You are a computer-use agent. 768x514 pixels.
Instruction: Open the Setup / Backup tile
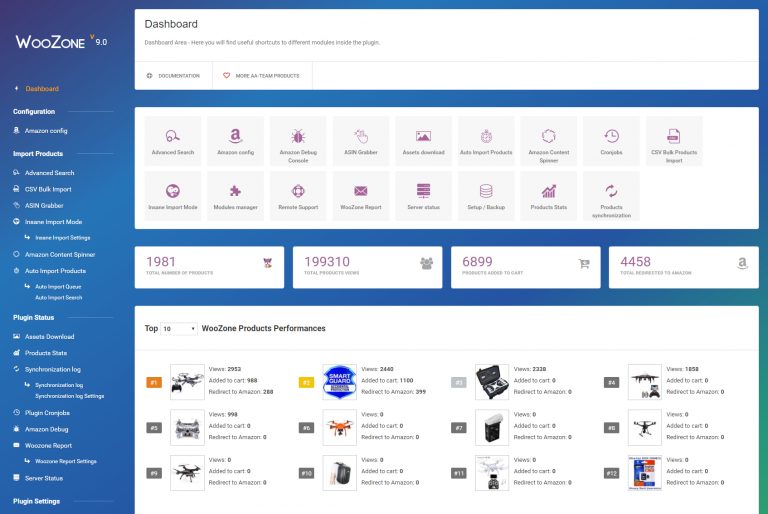click(486, 195)
